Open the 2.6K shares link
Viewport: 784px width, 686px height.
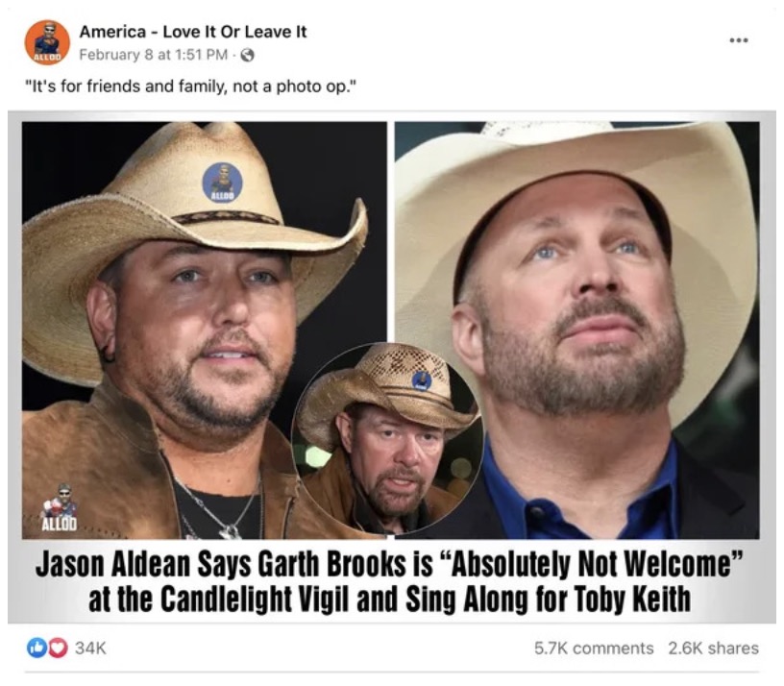(714, 649)
